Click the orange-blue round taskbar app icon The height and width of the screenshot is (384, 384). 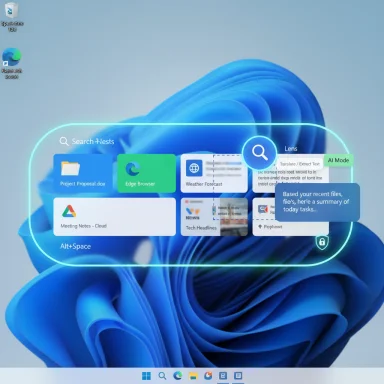pyautogui.click(x=208, y=376)
